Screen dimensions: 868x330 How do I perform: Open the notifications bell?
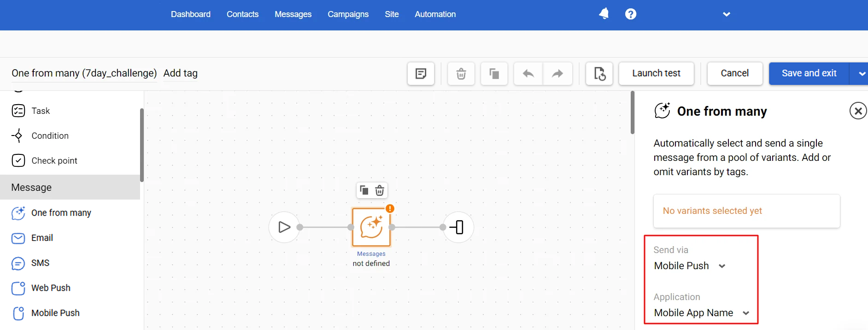[x=604, y=14]
